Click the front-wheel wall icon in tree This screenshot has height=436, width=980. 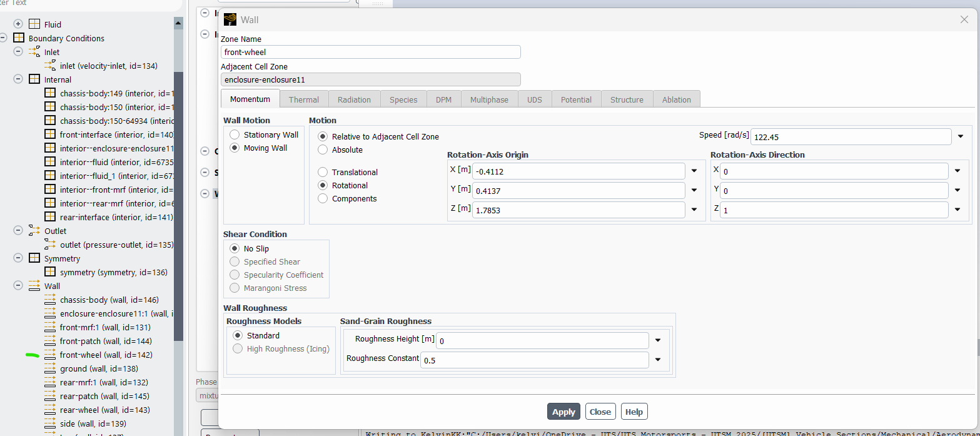(x=50, y=355)
